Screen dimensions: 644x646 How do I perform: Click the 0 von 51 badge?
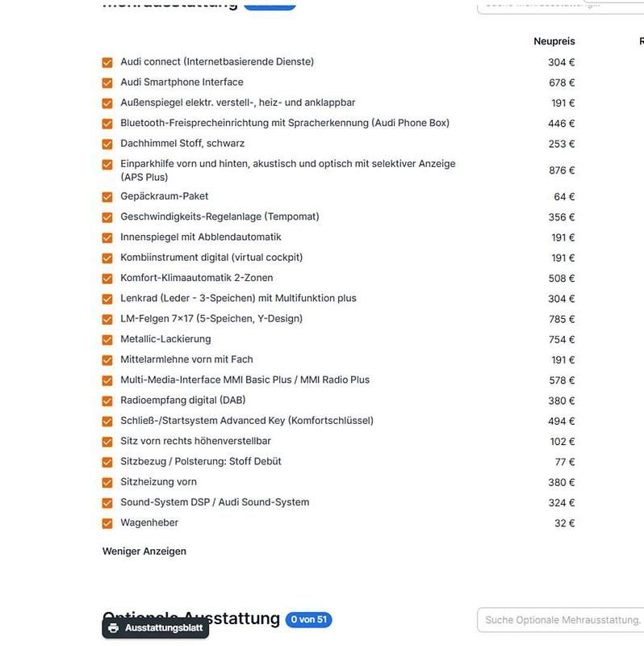[x=308, y=619]
